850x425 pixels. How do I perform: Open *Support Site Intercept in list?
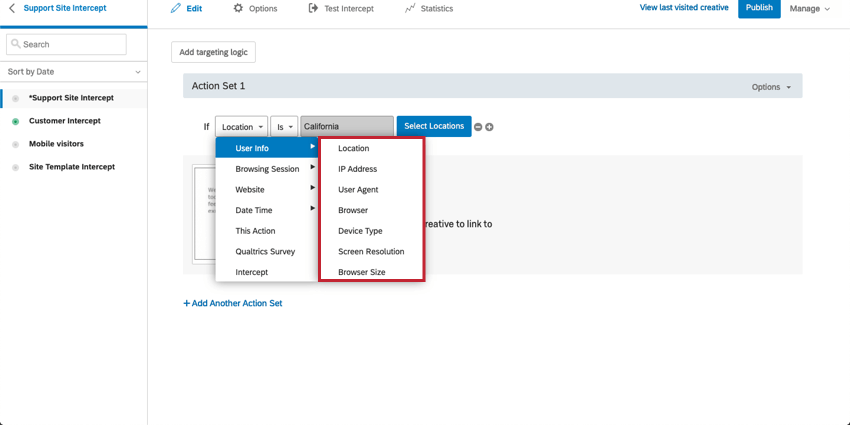[x=74, y=98]
